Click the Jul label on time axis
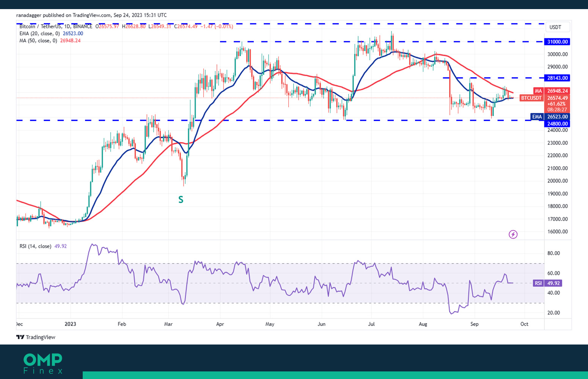 pos(371,324)
